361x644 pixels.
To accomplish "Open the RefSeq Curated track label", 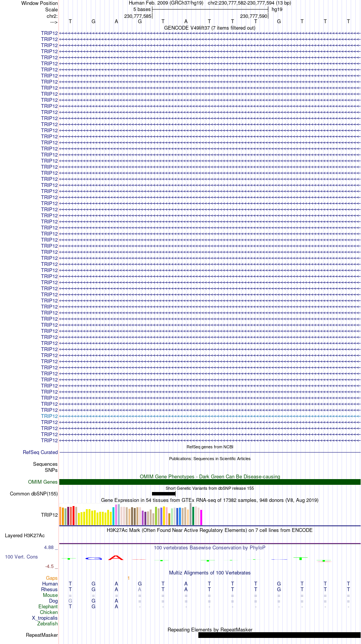I will point(40,452).
